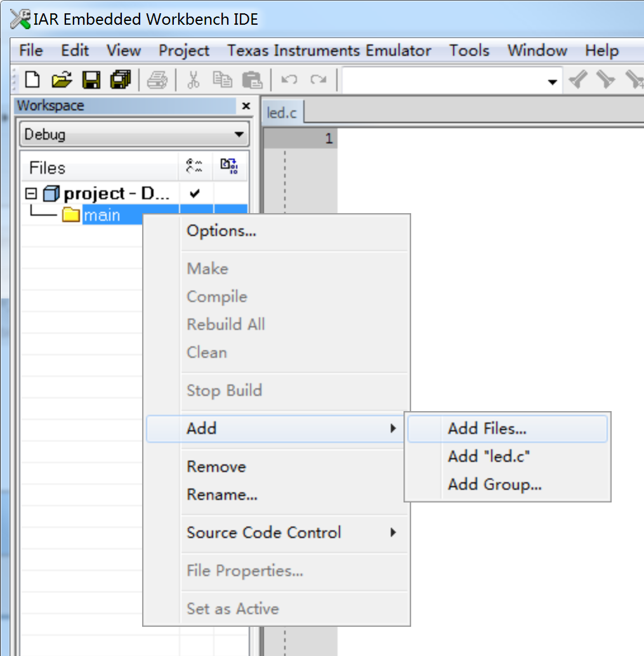Select Make in the context menu

(276, 268)
